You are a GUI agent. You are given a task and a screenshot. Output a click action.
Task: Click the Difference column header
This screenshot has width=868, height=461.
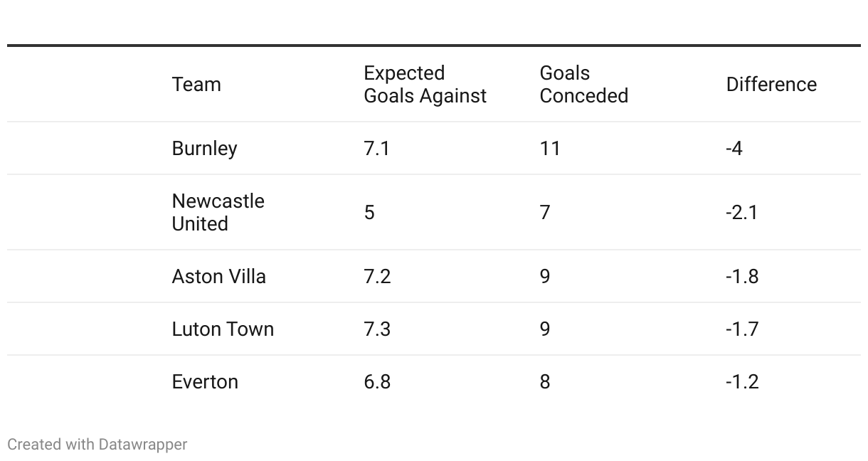pyautogui.click(x=771, y=84)
